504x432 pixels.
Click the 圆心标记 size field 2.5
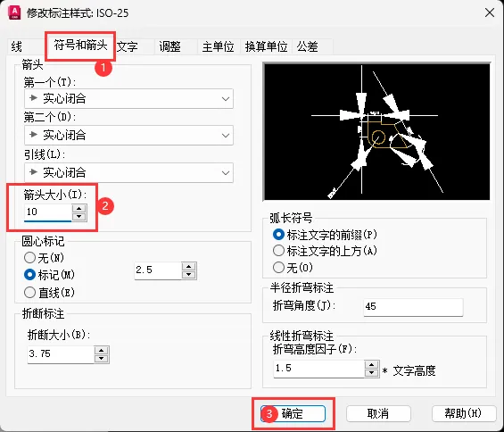pos(158,270)
